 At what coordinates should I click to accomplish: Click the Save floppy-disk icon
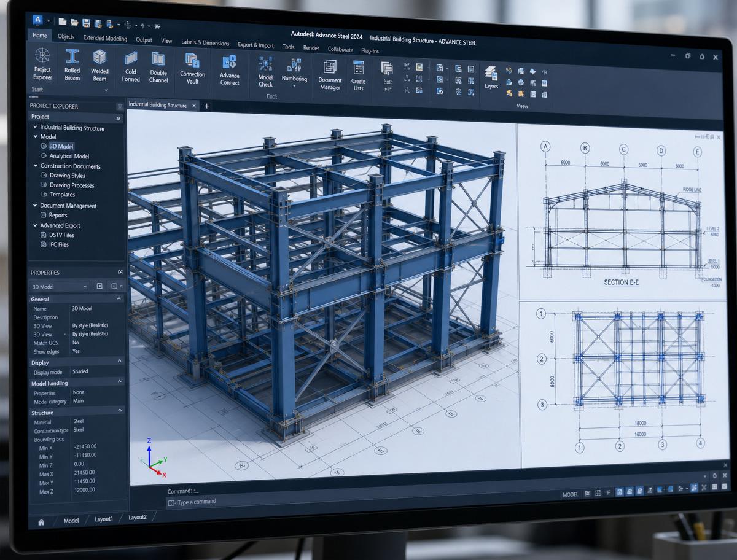point(87,23)
